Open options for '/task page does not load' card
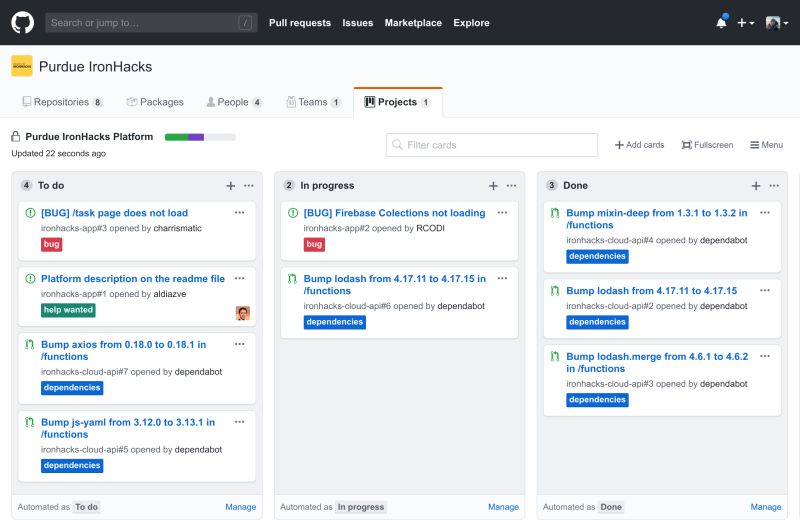800x531 pixels. [240, 213]
